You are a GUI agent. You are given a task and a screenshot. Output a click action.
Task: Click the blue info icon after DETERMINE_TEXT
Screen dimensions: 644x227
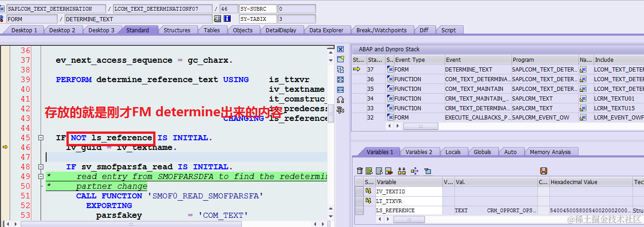tap(227, 19)
